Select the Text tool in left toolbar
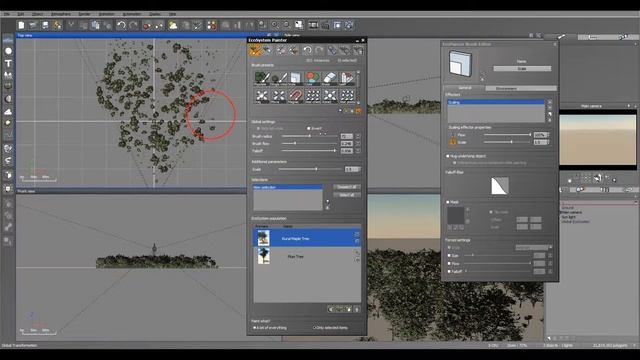 coord(8,63)
